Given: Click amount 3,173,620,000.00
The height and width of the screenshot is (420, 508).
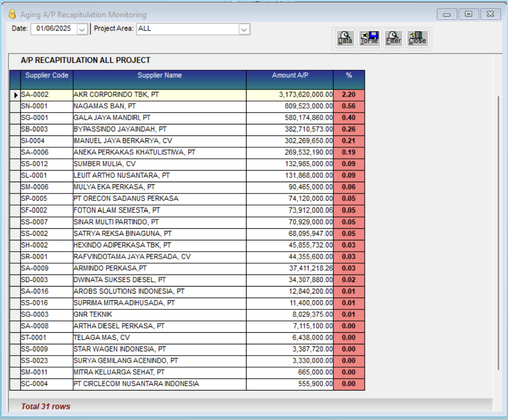Looking at the screenshot, I should [290, 95].
